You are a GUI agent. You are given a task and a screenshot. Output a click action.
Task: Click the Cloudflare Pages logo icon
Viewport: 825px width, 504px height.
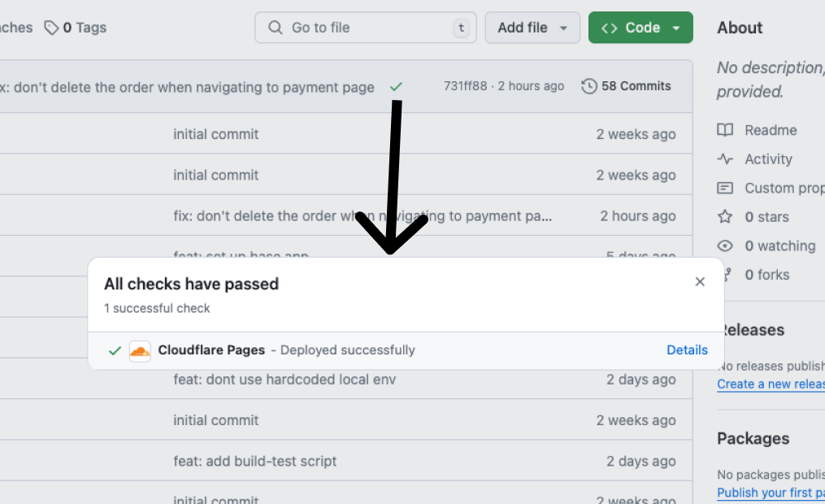point(140,350)
